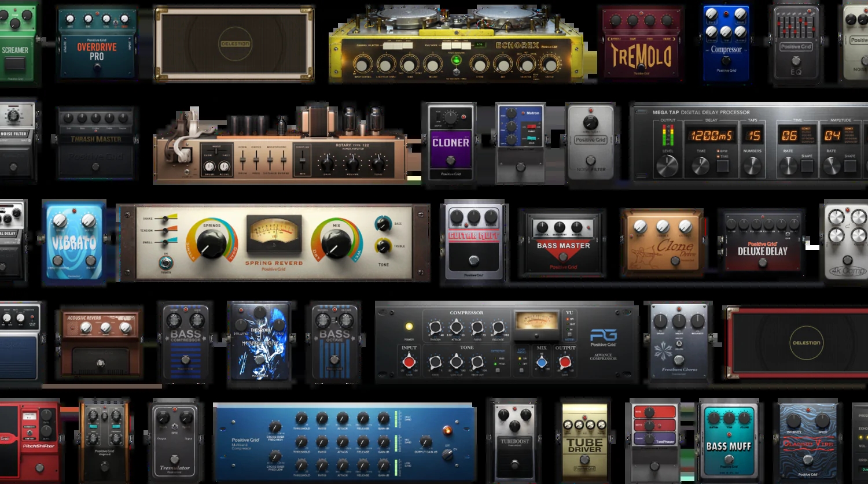The width and height of the screenshot is (868, 484).
Task: Choose the yellow Tube Driver pedal
Action: point(584,442)
